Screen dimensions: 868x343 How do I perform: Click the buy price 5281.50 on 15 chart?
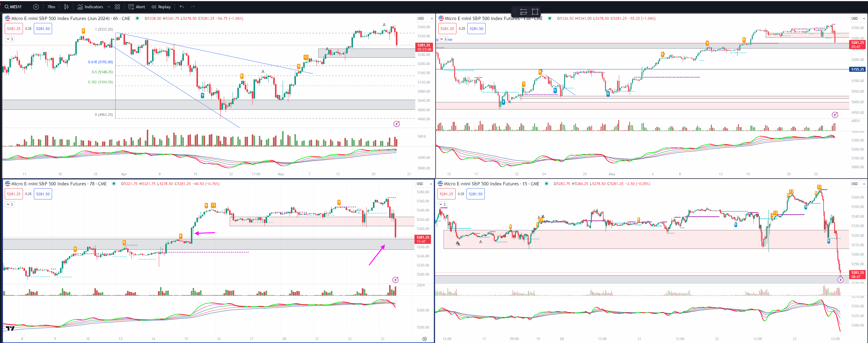point(475,194)
